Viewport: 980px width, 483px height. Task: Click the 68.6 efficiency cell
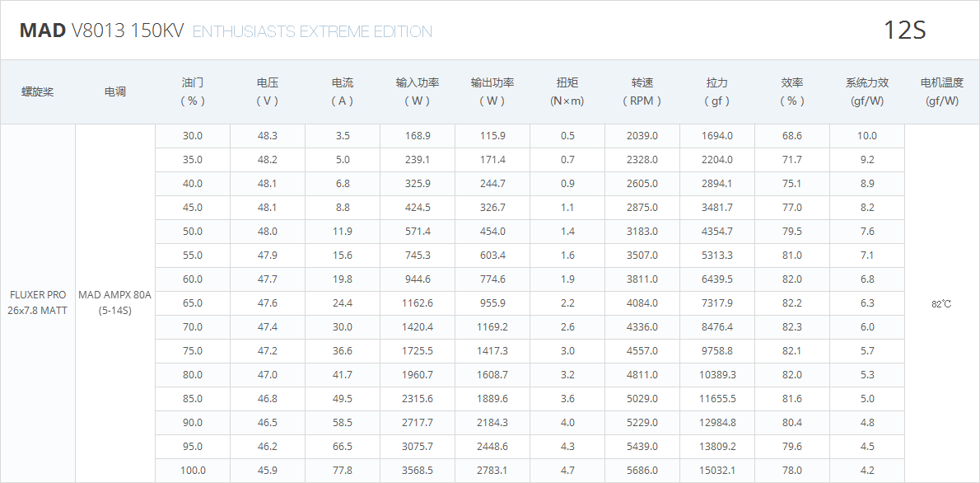[792, 136]
